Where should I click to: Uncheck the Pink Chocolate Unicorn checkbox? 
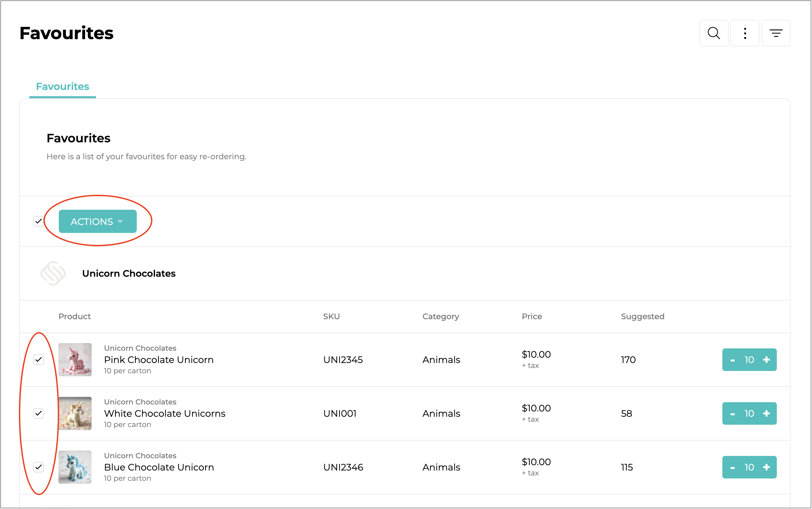click(39, 360)
